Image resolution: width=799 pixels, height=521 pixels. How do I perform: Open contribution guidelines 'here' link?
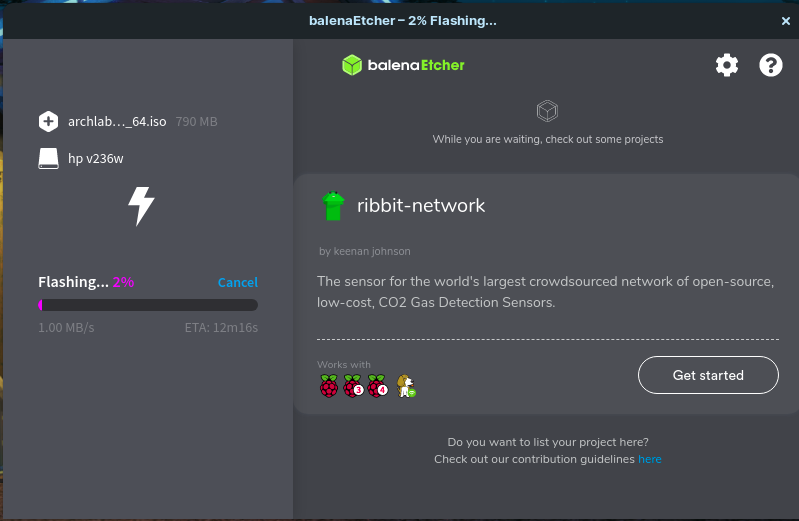coord(650,459)
